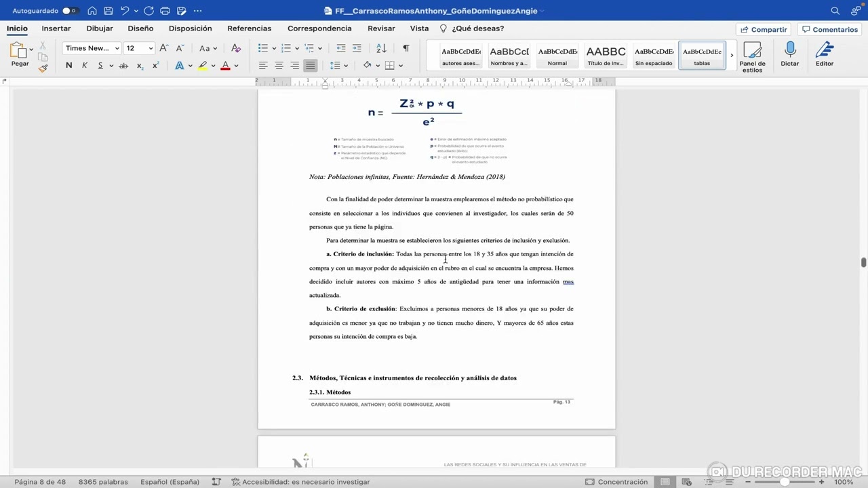868x488 pixels.
Task: Start dictation with Dictar microphone
Action: (789, 54)
